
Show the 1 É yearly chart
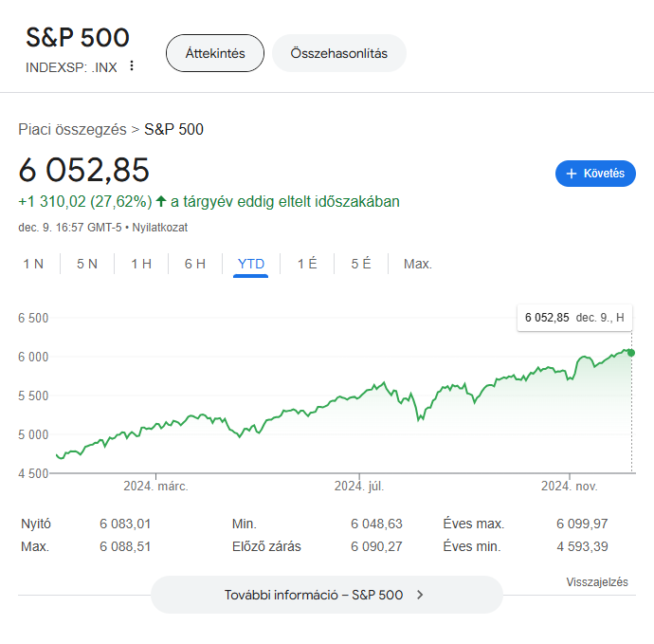click(x=307, y=264)
